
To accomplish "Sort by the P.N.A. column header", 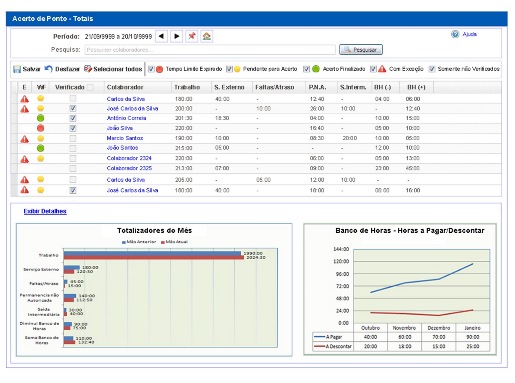I will [x=317, y=87].
